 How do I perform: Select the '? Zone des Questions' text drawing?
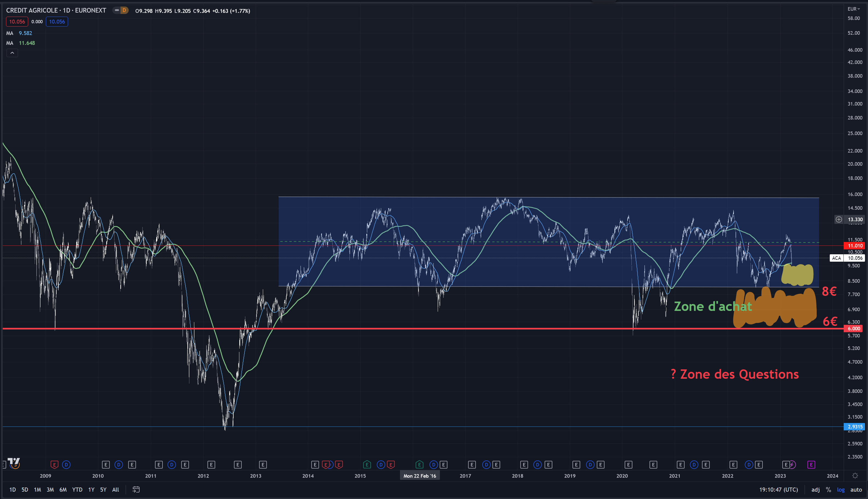(x=734, y=374)
